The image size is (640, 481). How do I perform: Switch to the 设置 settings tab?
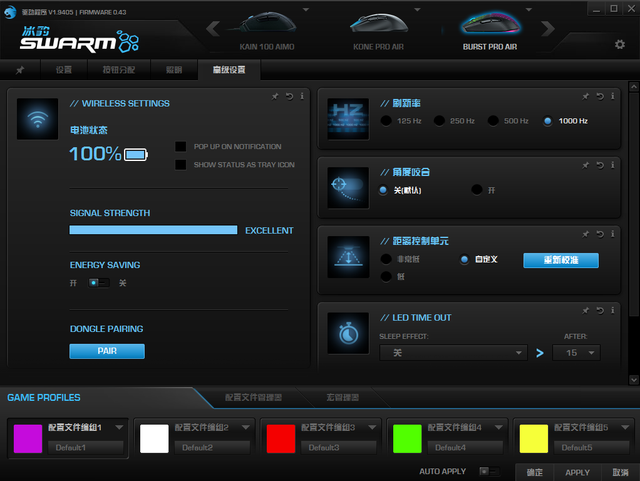(64, 70)
